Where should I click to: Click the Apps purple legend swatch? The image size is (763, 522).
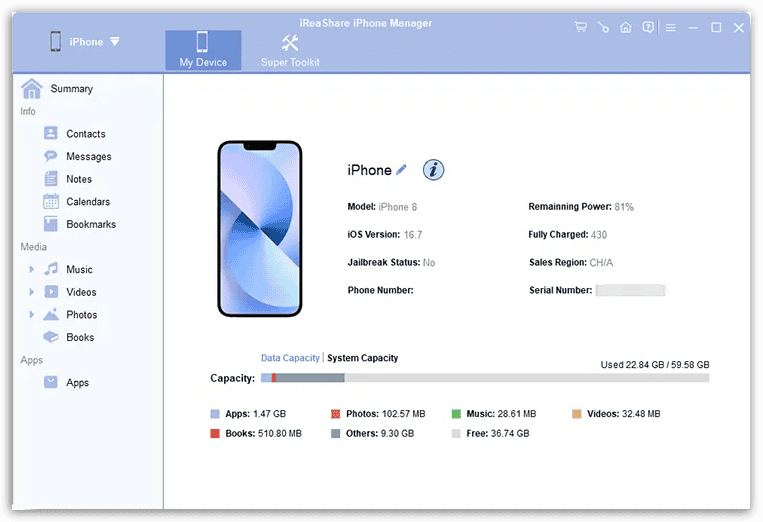(215, 414)
